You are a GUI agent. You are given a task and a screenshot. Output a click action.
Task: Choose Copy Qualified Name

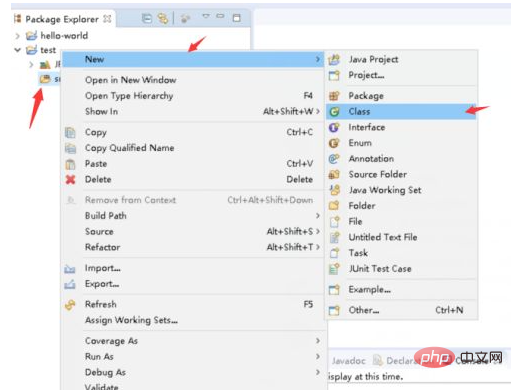129,148
